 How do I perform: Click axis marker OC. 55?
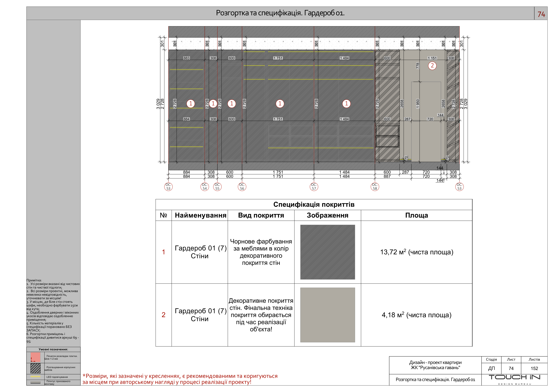[x=217, y=187]
